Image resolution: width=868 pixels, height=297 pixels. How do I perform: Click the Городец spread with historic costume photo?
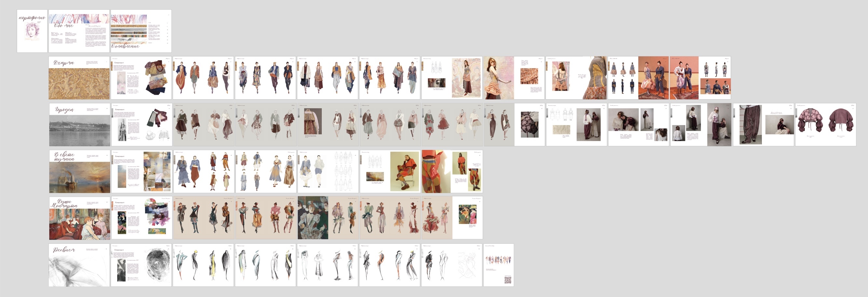[327, 125]
